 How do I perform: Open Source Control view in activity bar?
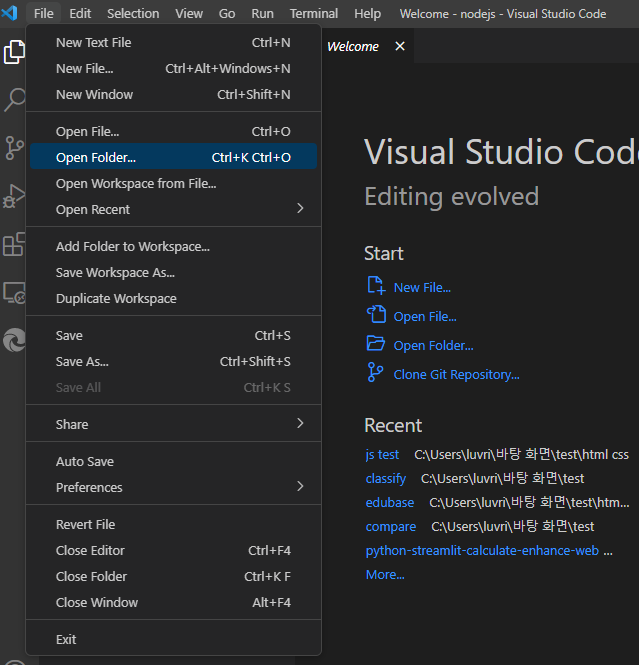tap(14, 148)
